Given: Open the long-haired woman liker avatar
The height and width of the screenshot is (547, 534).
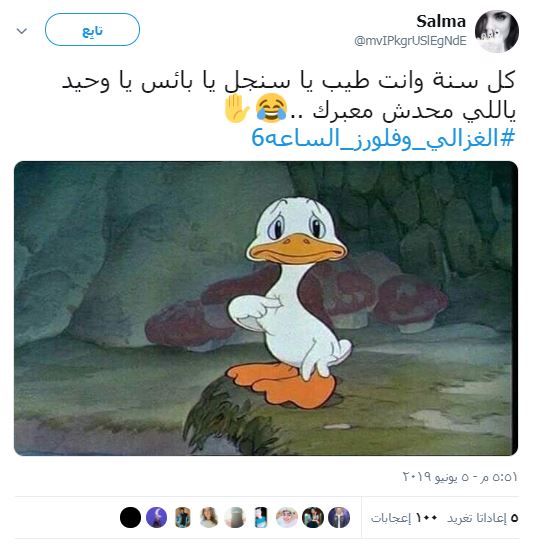Looking at the screenshot, I should [x=209, y=517].
